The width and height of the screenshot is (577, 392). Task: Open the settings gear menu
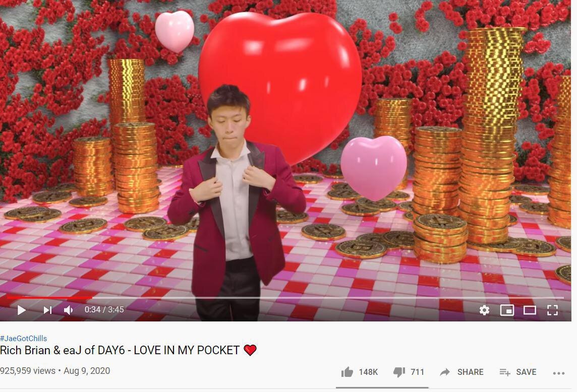coord(484,310)
